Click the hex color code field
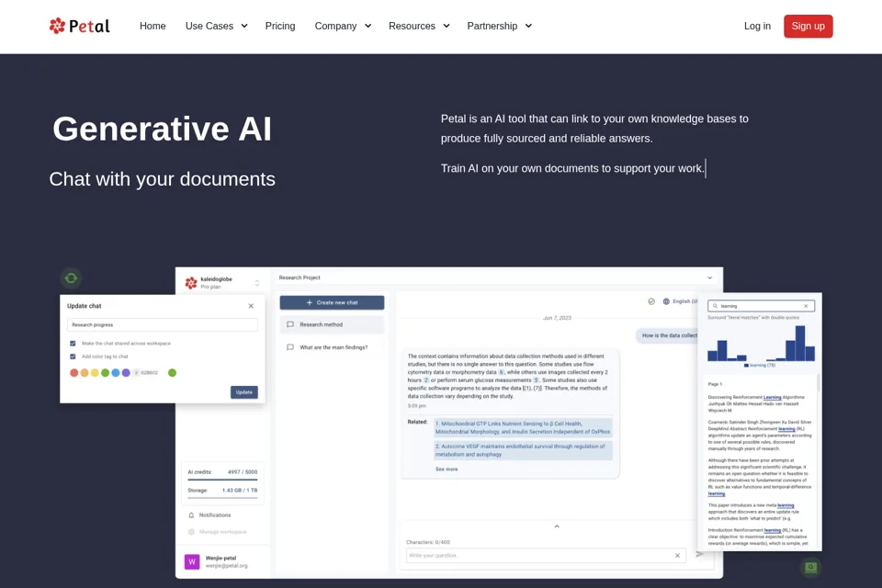Screen dimensions: 882x588 coord(147,372)
